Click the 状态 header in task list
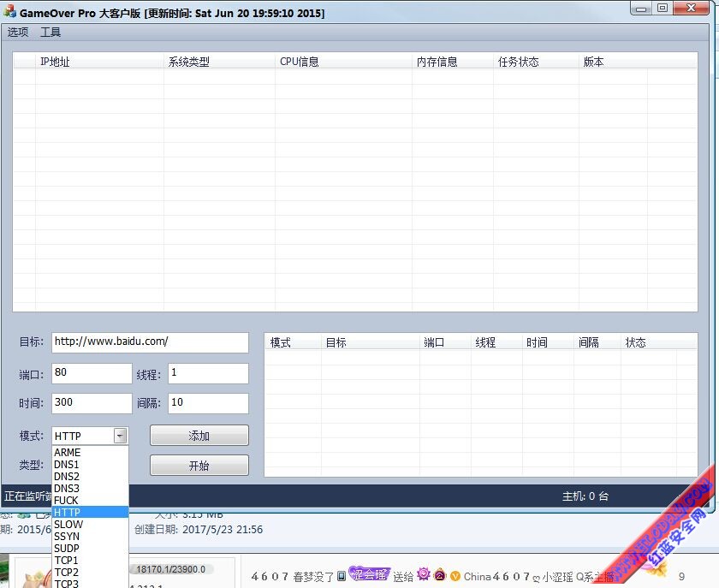This screenshot has width=719, height=588. [649, 342]
